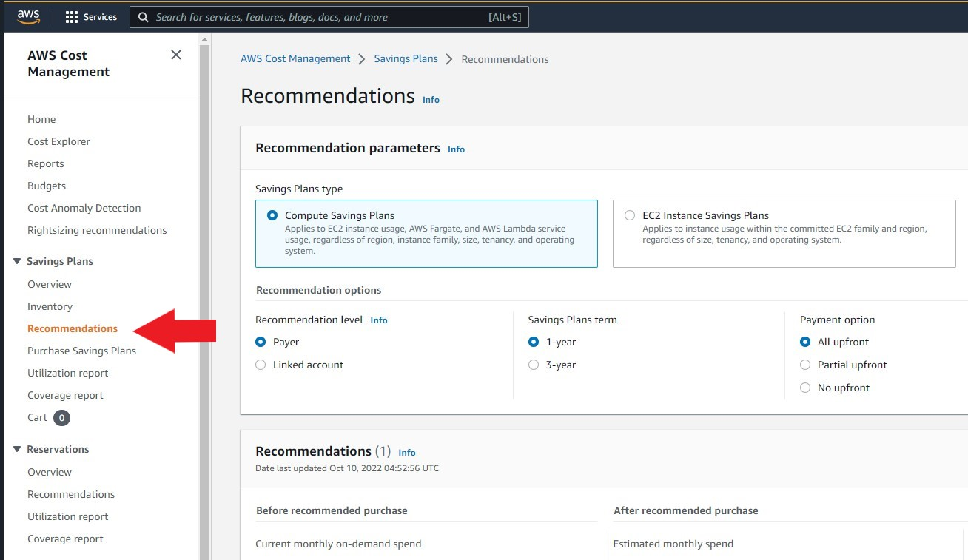
Task: Click the AWS logo home icon
Action: [28, 16]
